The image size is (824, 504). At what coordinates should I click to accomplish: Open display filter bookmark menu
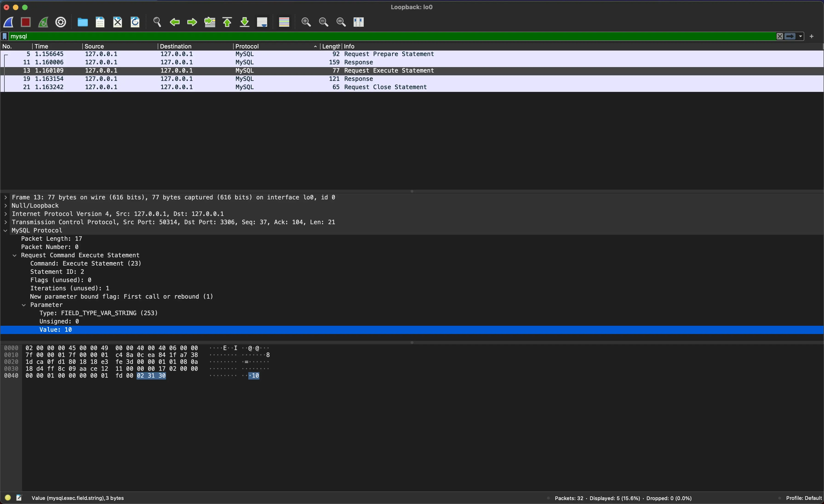[x=5, y=36]
